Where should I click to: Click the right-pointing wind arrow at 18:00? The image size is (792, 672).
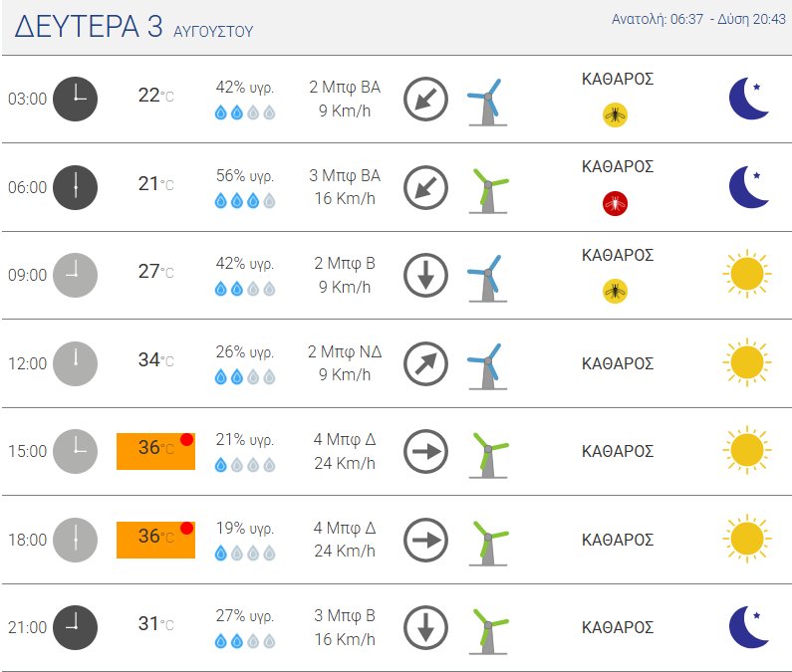tap(425, 540)
